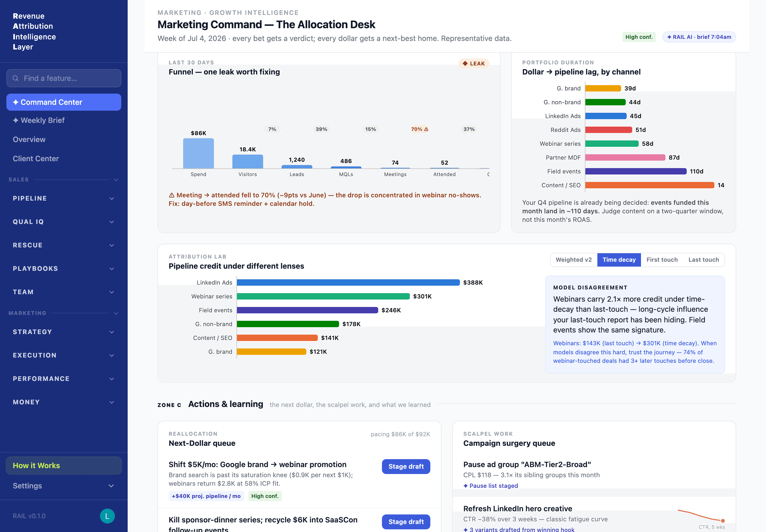Select the Weighted v2 attribution lens
Image resolution: width=766 pixels, height=532 pixels.
[x=574, y=260]
